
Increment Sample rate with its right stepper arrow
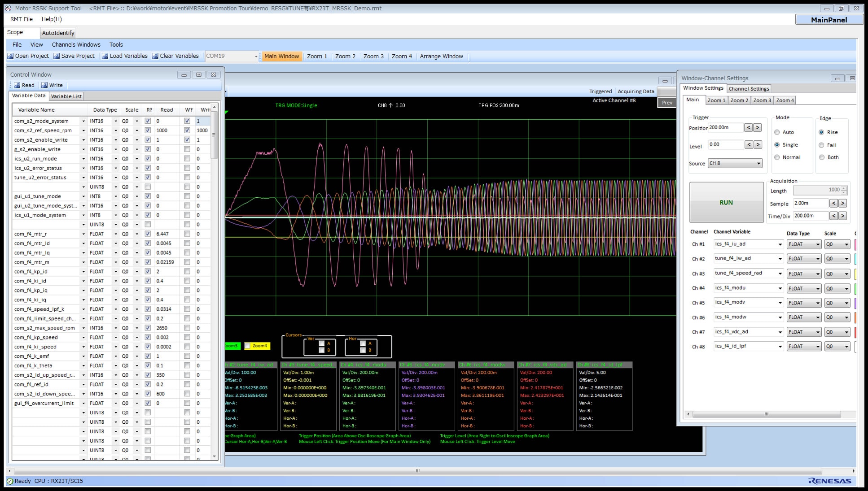tap(843, 203)
